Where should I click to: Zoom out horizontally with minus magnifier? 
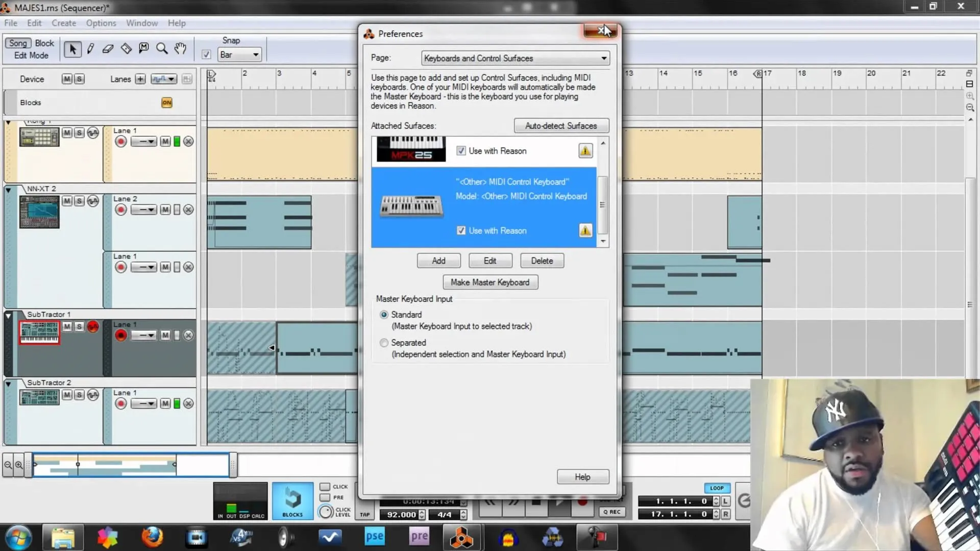click(8, 465)
